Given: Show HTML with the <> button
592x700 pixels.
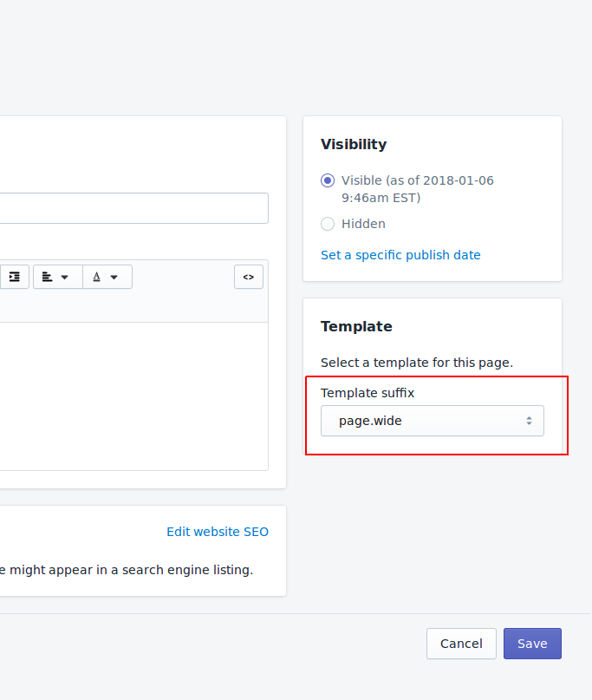Looking at the screenshot, I should [249, 277].
